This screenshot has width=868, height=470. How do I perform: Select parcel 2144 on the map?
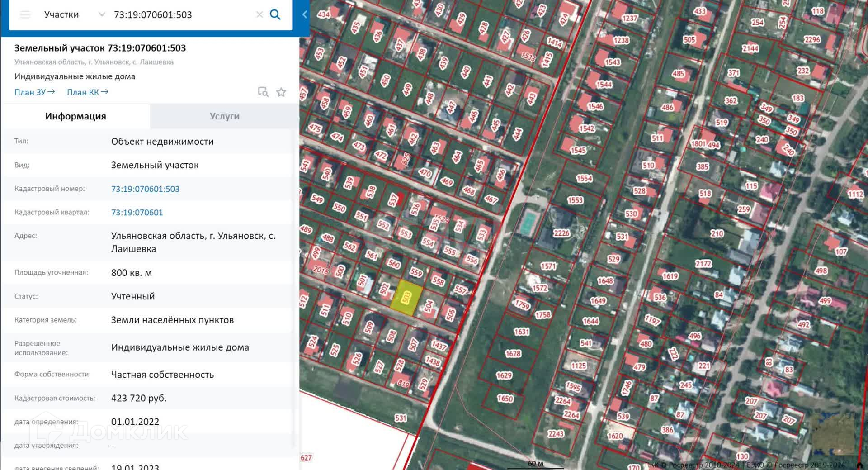(750, 48)
